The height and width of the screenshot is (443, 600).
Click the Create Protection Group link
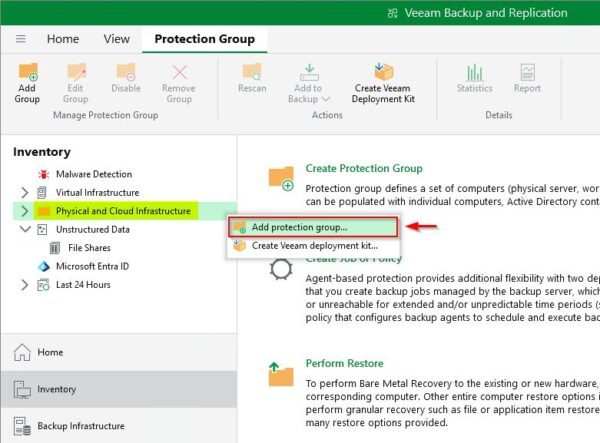(364, 168)
